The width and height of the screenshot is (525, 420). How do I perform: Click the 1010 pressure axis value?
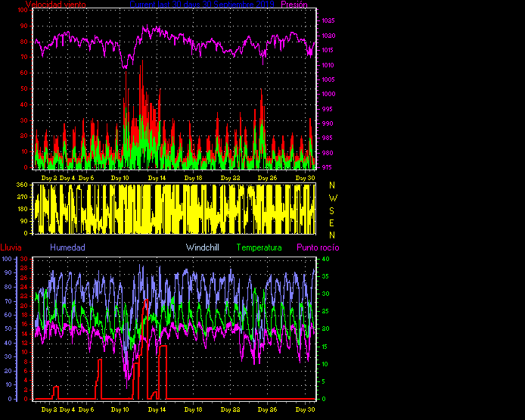pyautogui.click(x=328, y=65)
